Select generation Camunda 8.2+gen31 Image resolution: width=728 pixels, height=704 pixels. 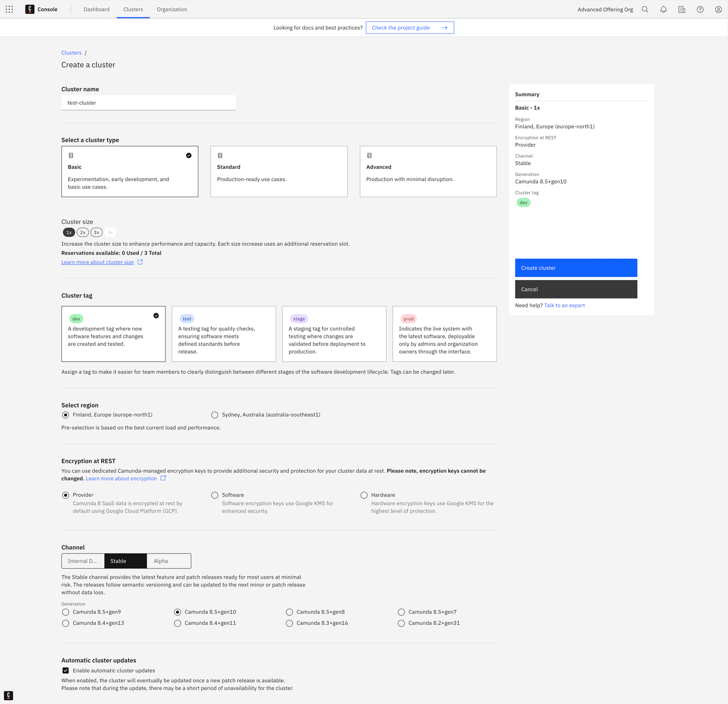point(401,623)
